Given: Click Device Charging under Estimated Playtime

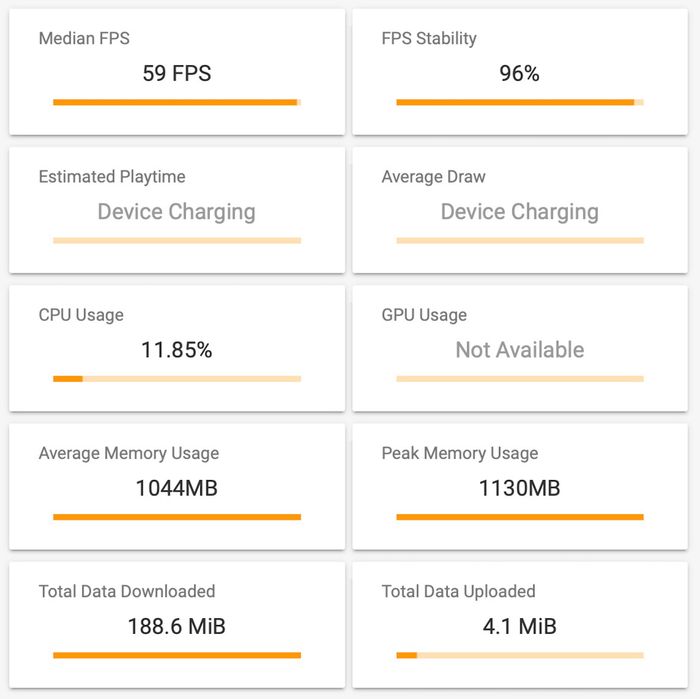Looking at the screenshot, I should tap(177, 212).
